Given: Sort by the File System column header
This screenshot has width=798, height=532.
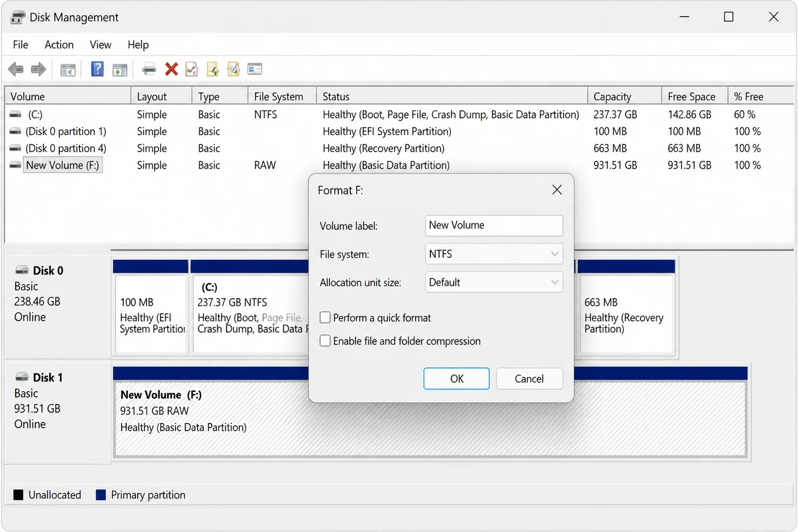Looking at the screenshot, I should [x=282, y=97].
